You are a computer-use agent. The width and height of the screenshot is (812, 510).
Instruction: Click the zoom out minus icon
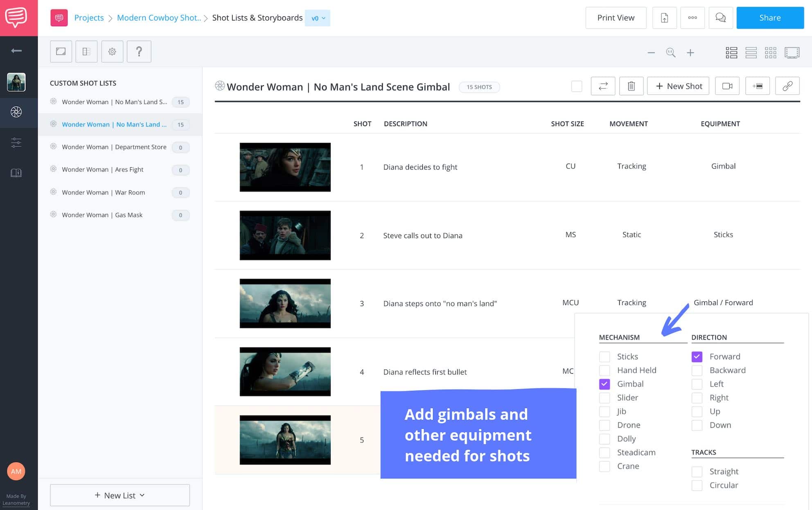(651, 53)
